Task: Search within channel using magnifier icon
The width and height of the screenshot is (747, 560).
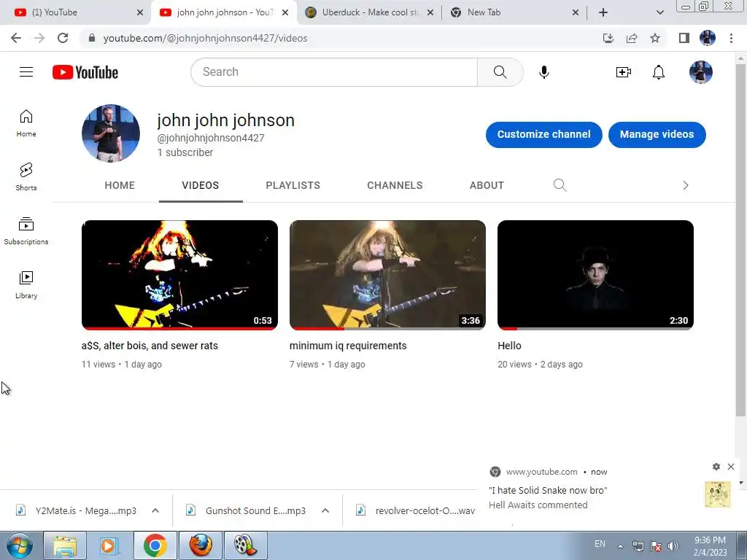Action: click(x=560, y=185)
